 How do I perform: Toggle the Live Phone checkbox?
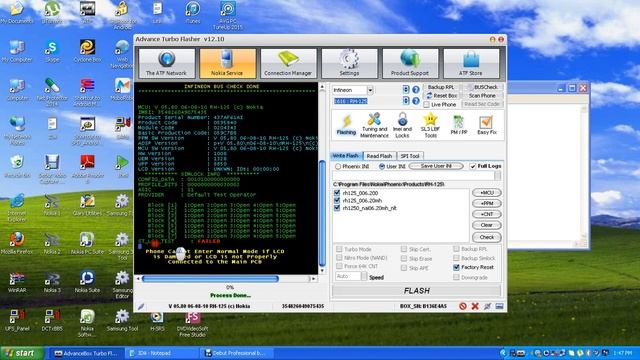tap(427, 105)
